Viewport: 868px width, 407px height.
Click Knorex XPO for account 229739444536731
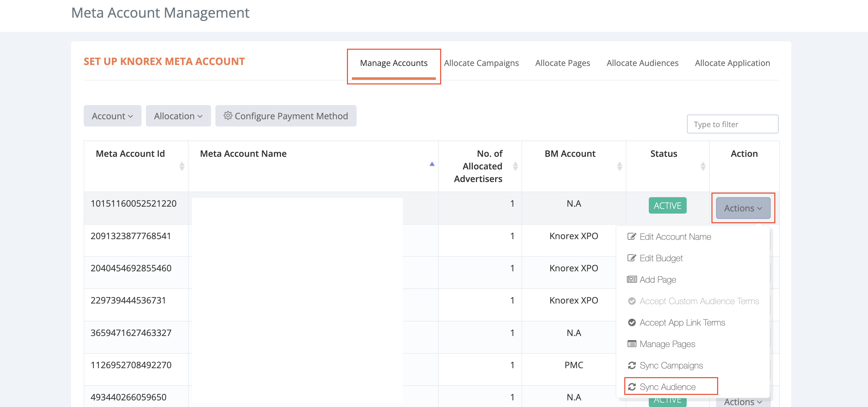click(x=574, y=300)
